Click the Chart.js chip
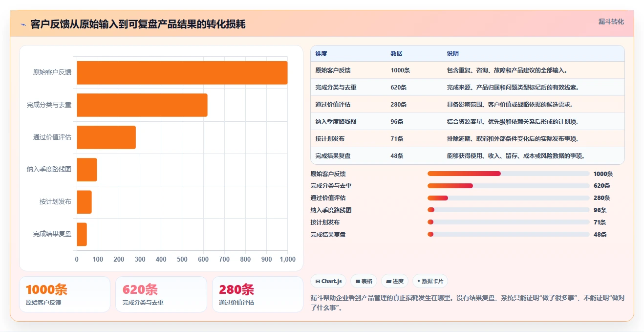The height and width of the screenshot is (332, 644). click(x=328, y=281)
